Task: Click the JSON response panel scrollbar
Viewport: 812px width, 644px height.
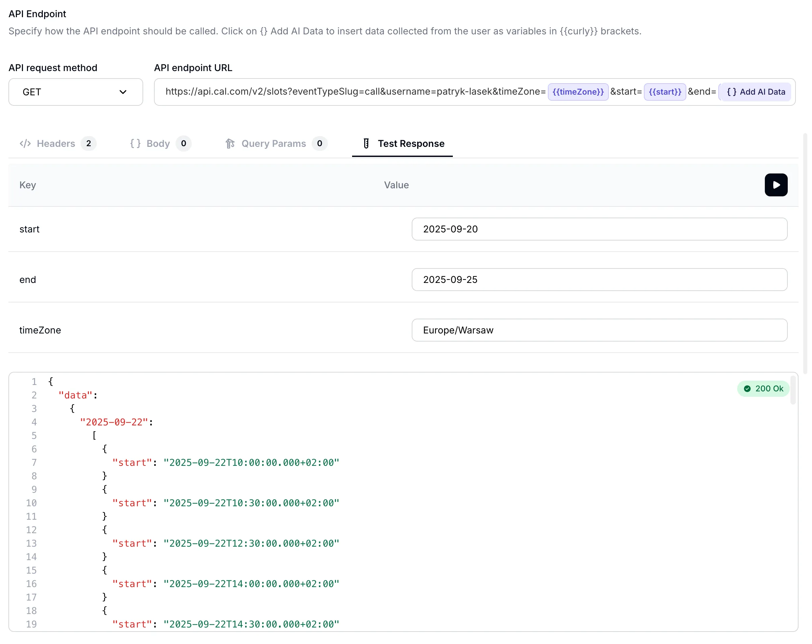Action: tap(792, 390)
